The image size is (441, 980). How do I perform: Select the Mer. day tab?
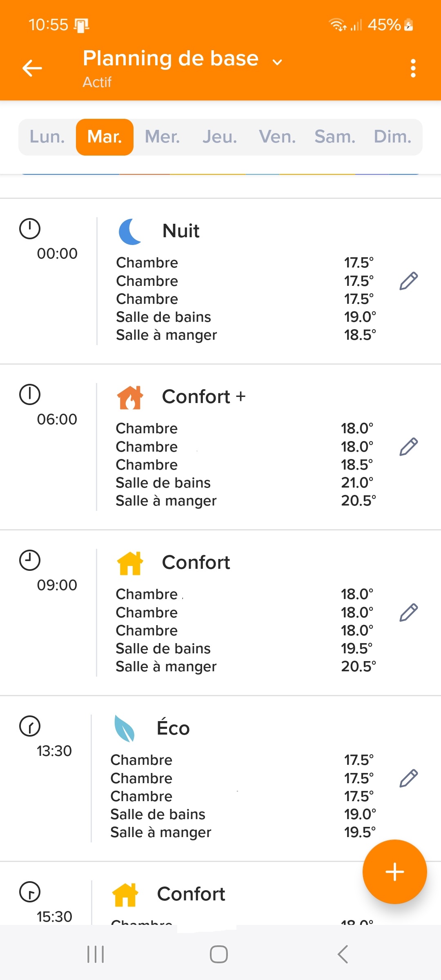pyautogui.click(x=163, y=137)
